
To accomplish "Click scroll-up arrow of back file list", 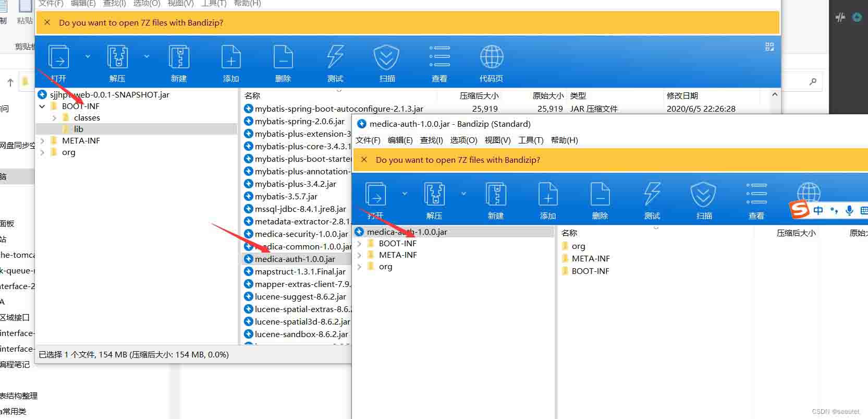I will (775, 94).
